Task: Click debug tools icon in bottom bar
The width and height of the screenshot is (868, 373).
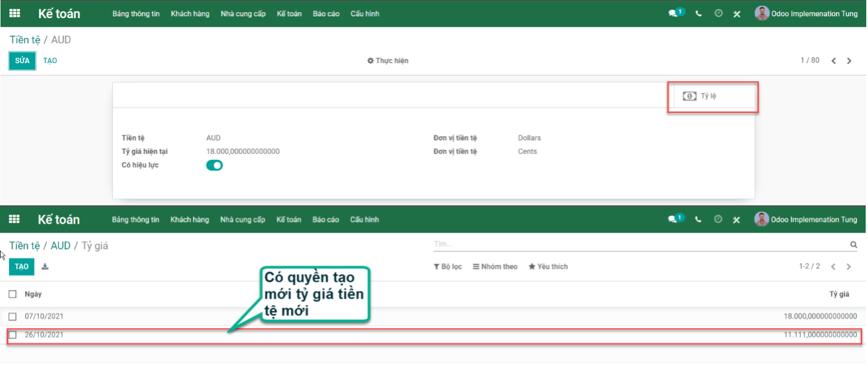Action: pyautogui.click(x=736, y=219)
